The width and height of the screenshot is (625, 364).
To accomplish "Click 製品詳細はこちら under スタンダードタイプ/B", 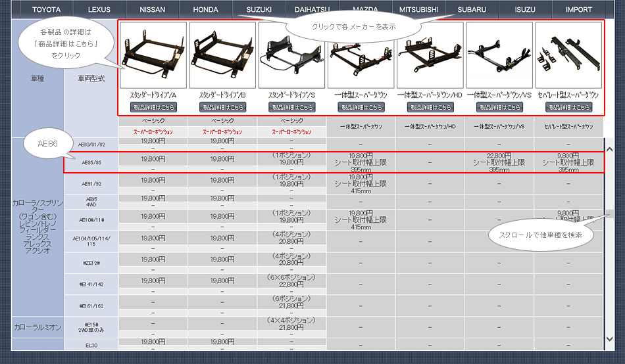I will (223, 107).
